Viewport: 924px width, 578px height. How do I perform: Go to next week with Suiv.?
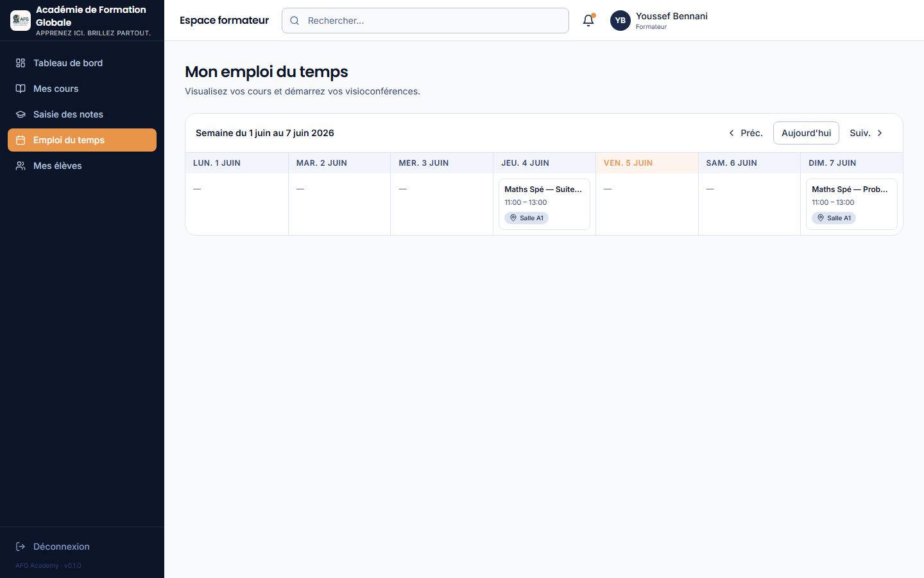pos(867,133)
